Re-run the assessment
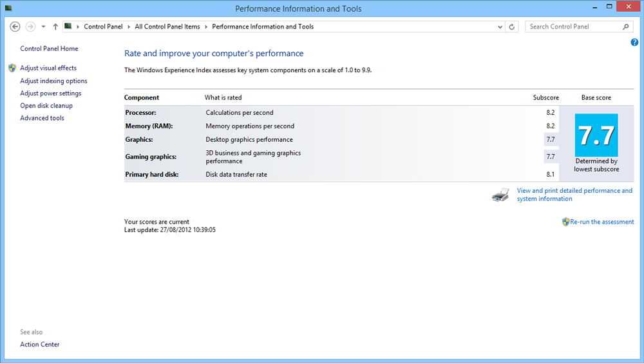The height and width of the screenshot is (363, 644). click(601, 222)
